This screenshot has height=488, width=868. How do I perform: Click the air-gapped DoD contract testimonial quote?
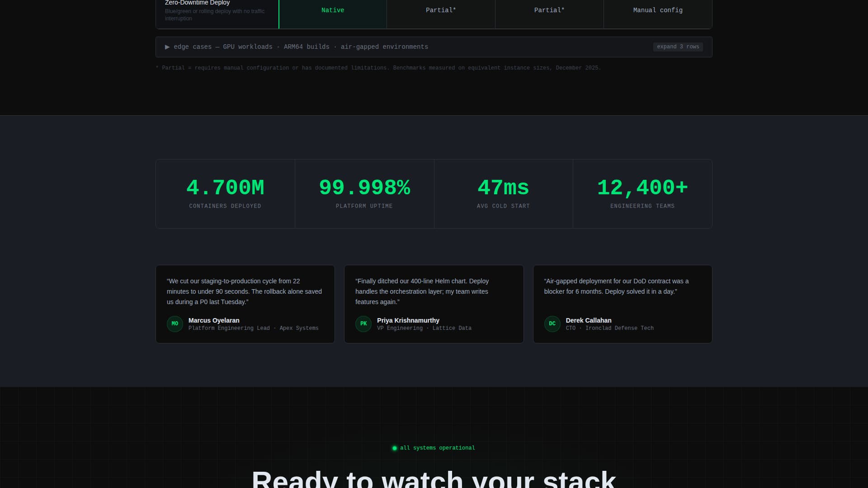click(x=617, y=286)
